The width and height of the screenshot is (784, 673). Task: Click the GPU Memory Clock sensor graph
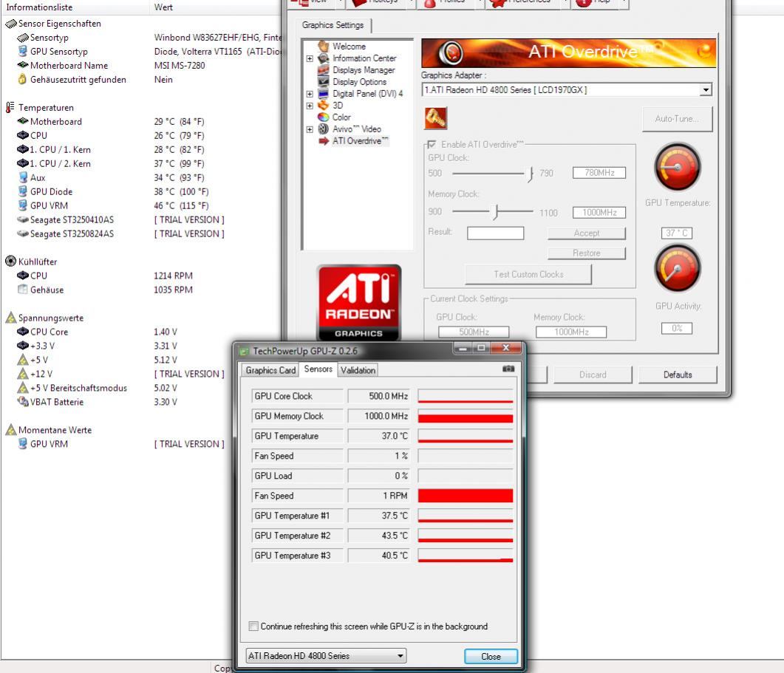466,416
